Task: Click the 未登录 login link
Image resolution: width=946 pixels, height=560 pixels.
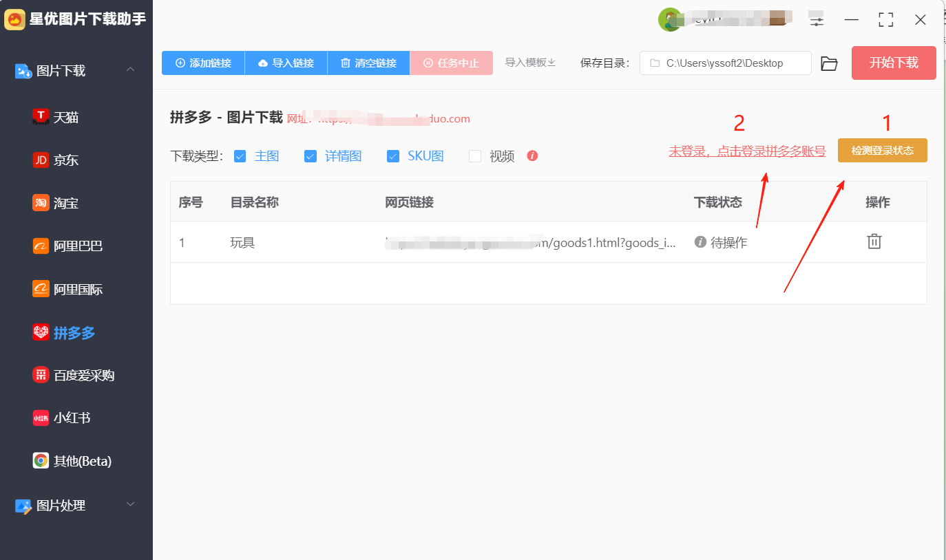Action: (x=747, y=151)
